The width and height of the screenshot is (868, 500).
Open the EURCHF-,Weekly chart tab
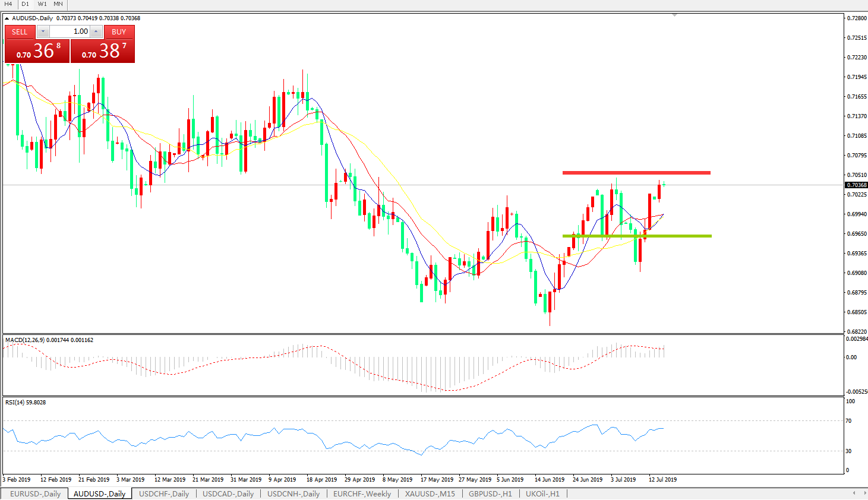(x=362, y=493)
